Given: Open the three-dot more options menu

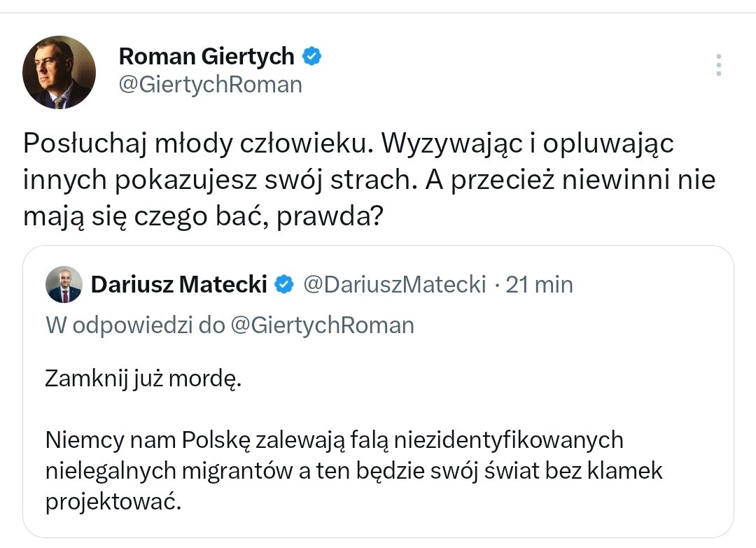Looking at the screenshot, I should tap(718, 65).
